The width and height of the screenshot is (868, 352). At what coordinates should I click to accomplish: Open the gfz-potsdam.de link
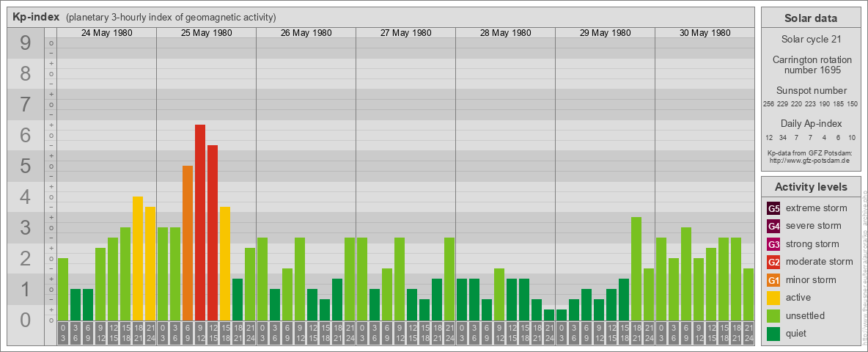click(809, 160)
